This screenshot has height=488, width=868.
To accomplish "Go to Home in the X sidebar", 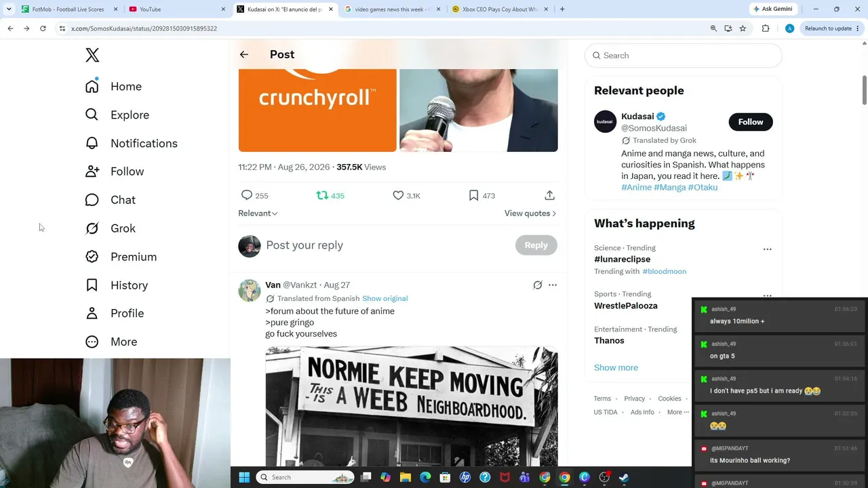I will (x=113, y=87).
